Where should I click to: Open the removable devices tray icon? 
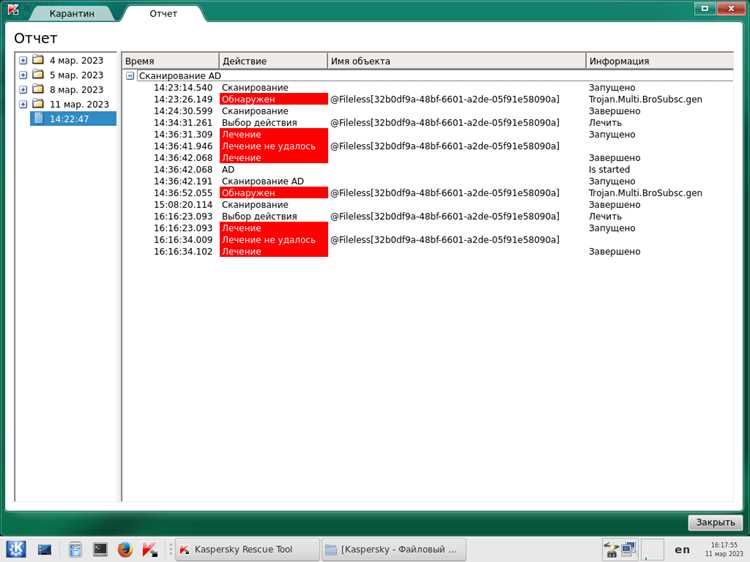[x=611, y=549]
